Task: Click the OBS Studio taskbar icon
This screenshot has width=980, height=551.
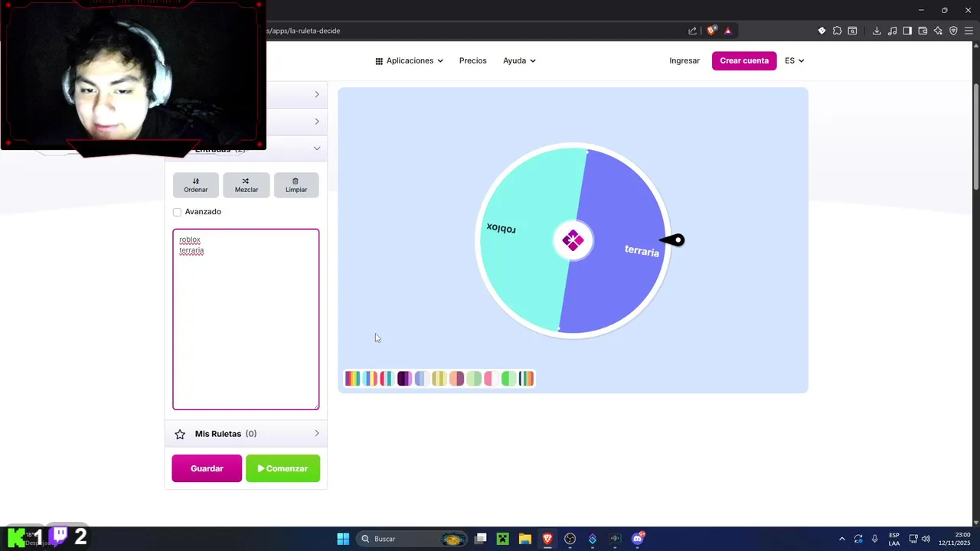Action: tap(570, 539)
